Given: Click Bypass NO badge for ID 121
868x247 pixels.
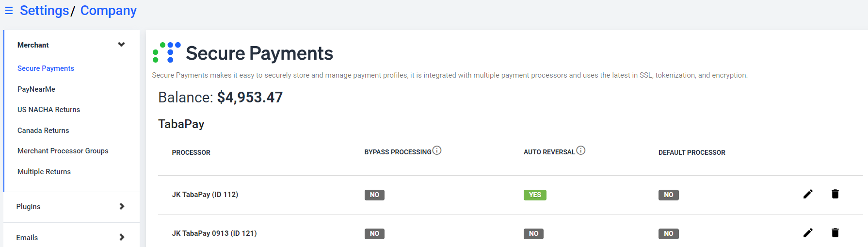Looking at the screenshot, I should click(x=374, y=234).
